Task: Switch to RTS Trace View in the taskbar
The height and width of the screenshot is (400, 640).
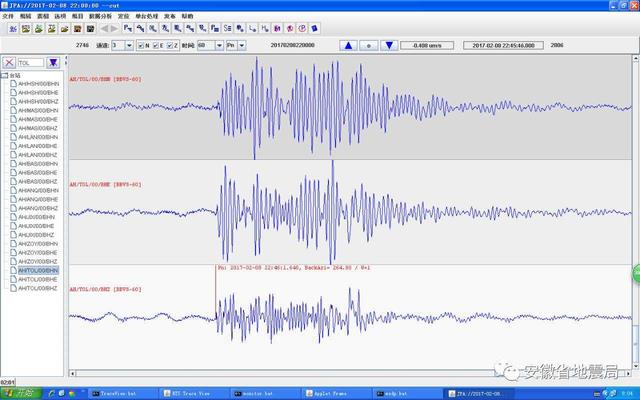Action: click(193, 393)
